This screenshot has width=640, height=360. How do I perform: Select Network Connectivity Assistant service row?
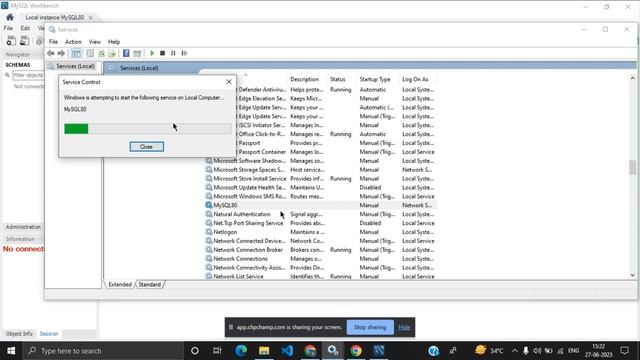click(x=320, y=268)
